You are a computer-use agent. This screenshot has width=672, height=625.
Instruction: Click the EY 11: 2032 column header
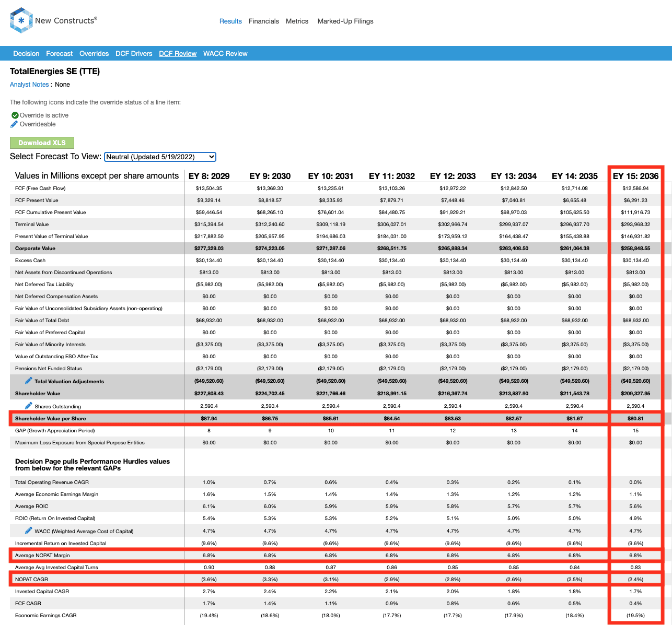[x=392, y=176]
